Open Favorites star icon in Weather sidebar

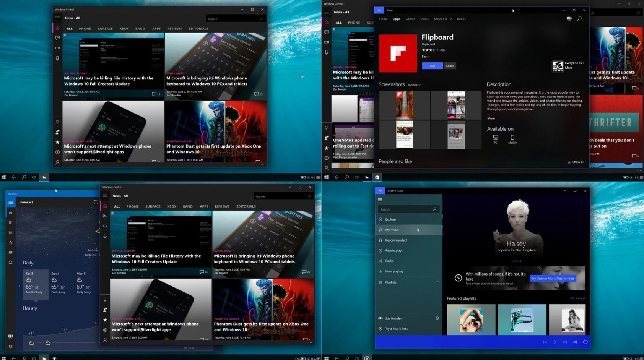click(x=11, y=243)
